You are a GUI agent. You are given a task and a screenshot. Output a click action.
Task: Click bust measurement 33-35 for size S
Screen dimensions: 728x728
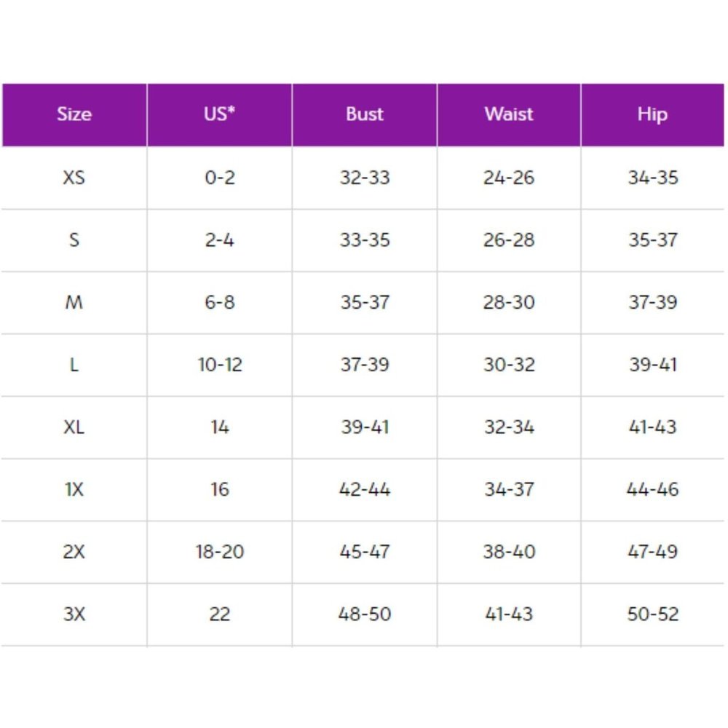[x=364, y=240]
